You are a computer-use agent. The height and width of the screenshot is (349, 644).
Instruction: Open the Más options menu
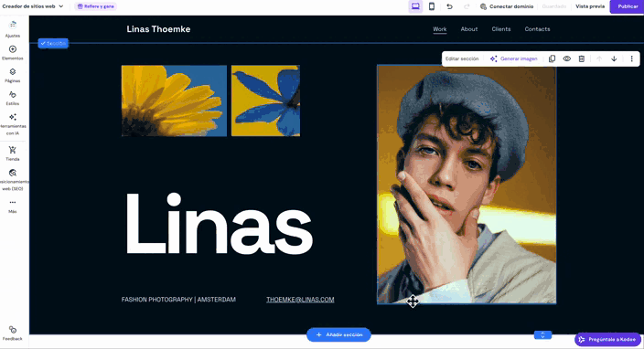coord(13,206)
